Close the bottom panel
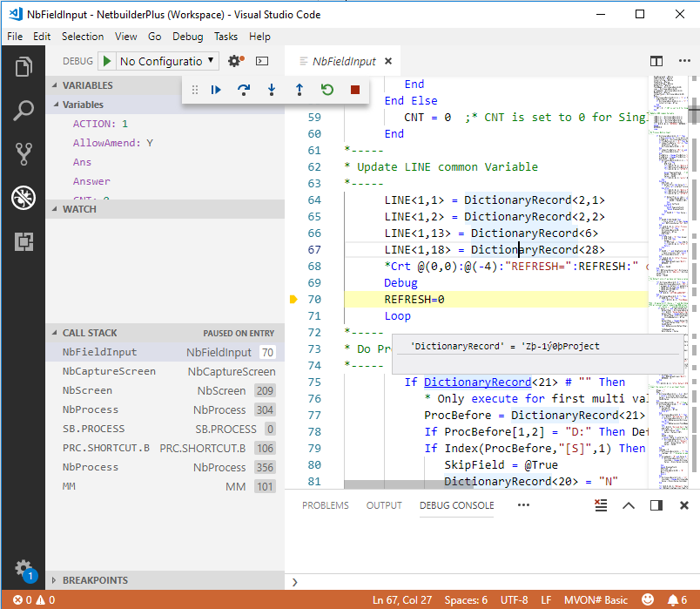The height and width of the screenshot is (609, 700). pos(684,505)
